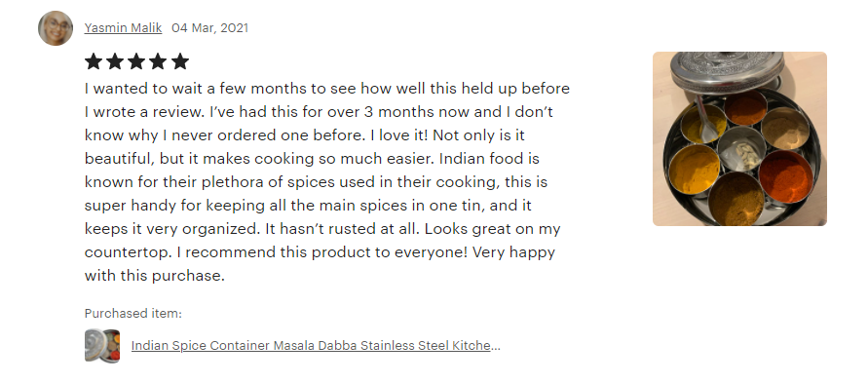Select the second rating star

tap(115, 61)
